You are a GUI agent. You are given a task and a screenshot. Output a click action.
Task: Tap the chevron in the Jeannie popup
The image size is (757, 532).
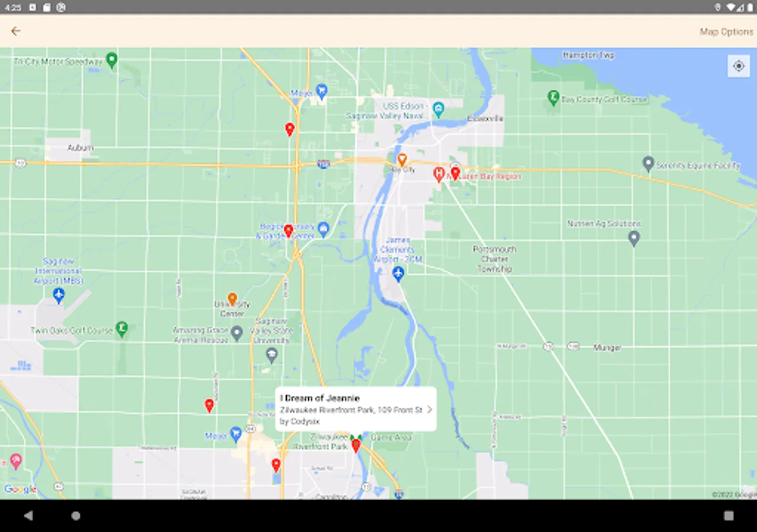(429, 410)
